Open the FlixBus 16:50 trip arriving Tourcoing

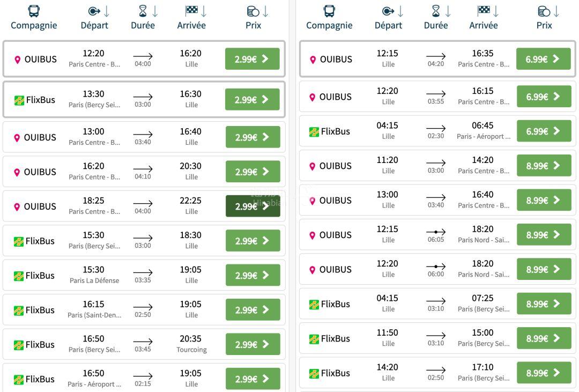144,344
